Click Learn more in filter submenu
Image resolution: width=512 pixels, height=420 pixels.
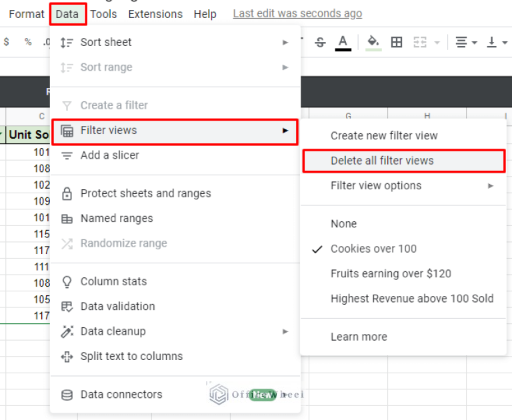tap(359, 337)
